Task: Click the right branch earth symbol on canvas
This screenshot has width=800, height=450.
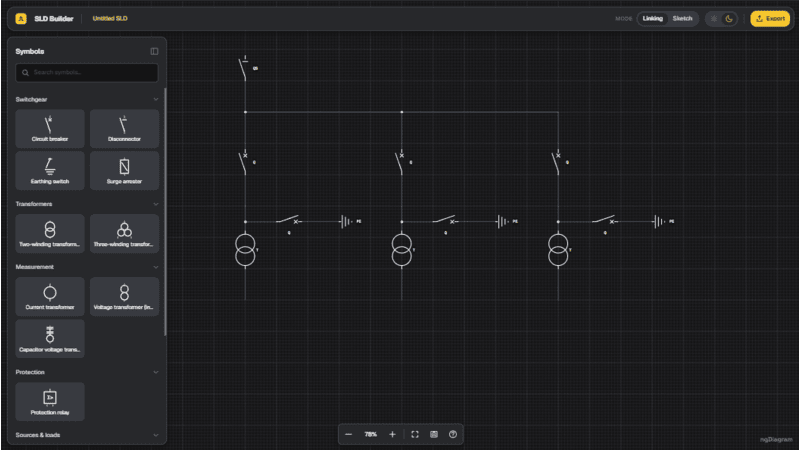Action: pyautogui.click(x=660, y=221)
